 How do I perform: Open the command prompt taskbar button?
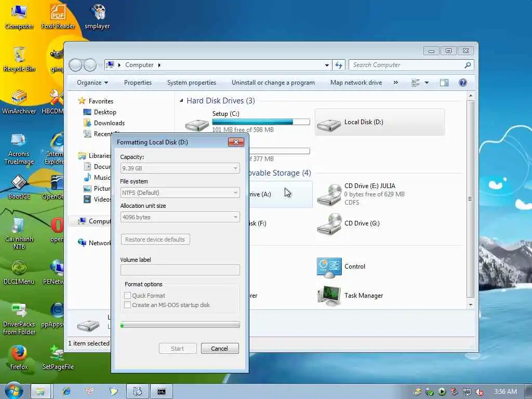click(x=162, y=392)
